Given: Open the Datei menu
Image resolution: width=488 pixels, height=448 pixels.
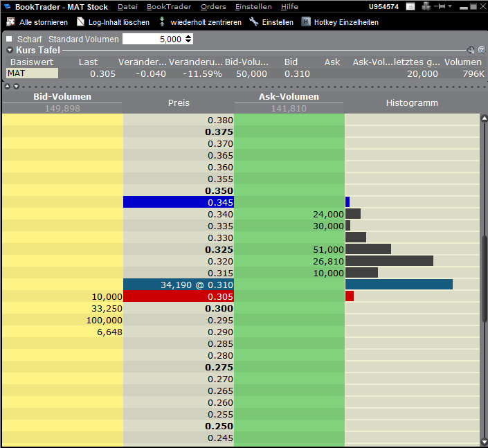Looking at the screenshot, I should (x=127, y=6).
